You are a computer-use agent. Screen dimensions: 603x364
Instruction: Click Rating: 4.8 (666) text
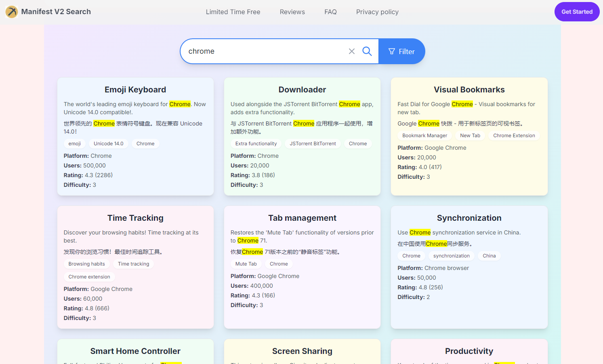click(86, 308)
